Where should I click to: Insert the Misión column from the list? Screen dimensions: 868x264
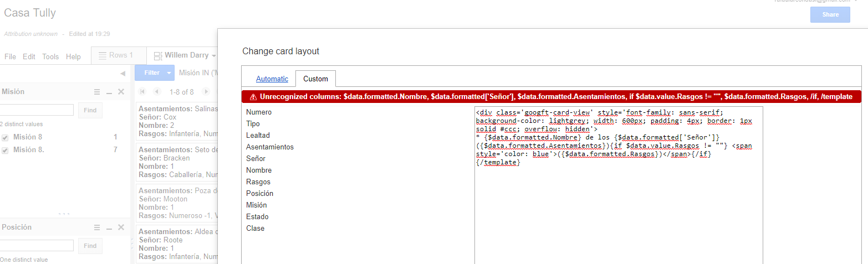[256, 205]
